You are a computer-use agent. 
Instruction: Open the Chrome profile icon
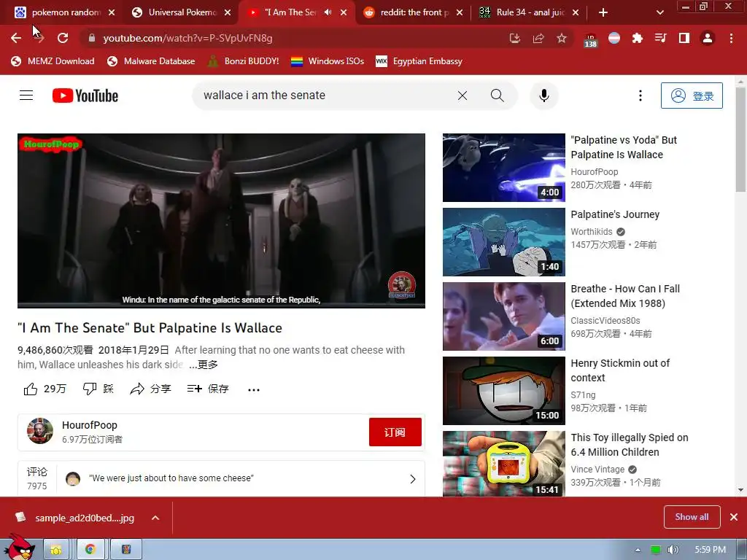point(708,38)
